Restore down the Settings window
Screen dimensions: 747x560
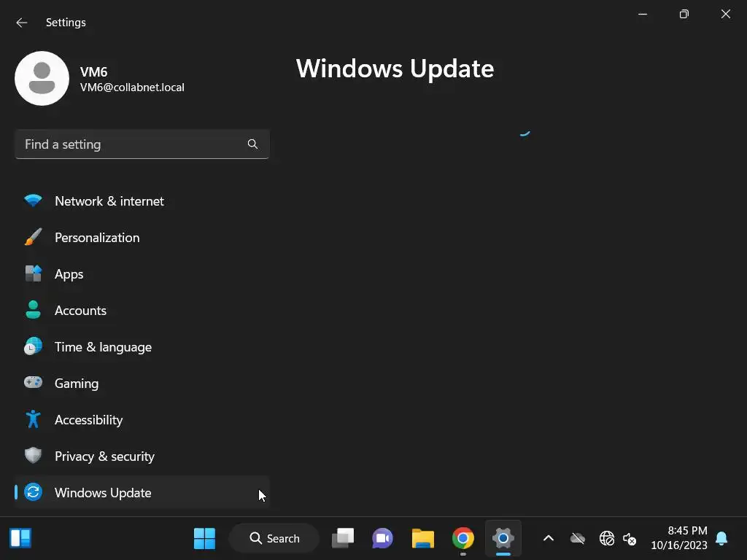click(x=684, y=15)
